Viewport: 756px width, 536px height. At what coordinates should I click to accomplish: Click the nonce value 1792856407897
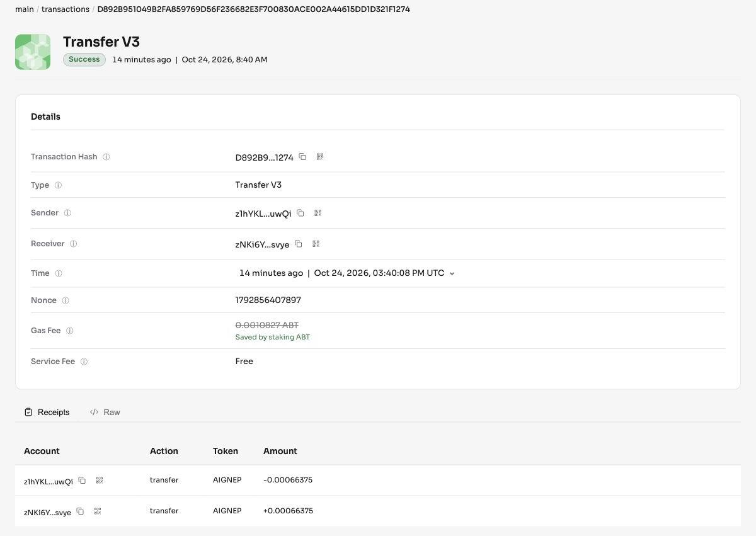[x=268, y=300]
